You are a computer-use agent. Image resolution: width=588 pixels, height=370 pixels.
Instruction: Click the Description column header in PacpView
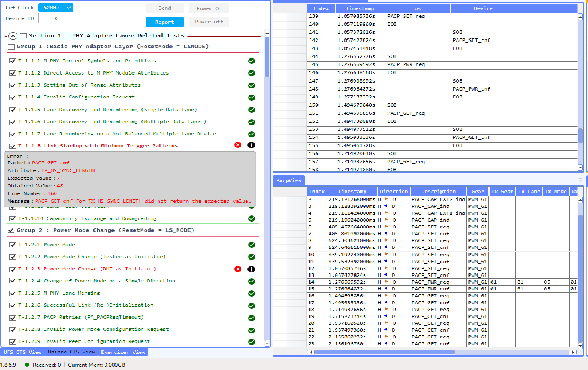pos(439,192)
